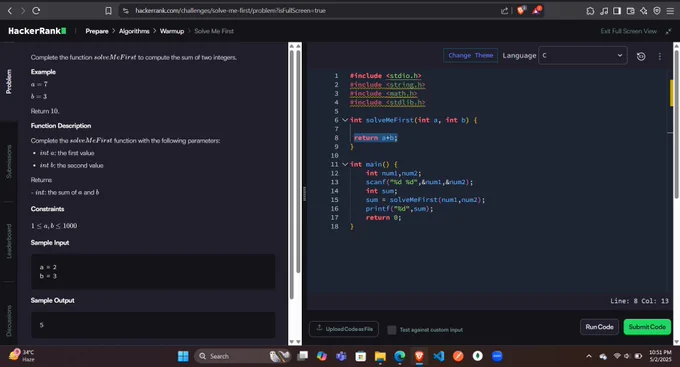Switch to the Leaderboard vertical tab
680x367 pixels.
(9, 241)
